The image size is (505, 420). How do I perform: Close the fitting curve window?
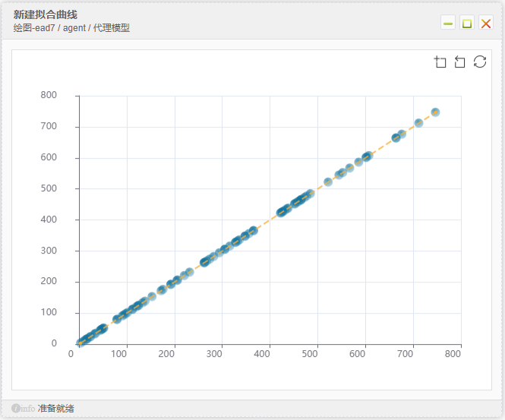pos(486,23)
